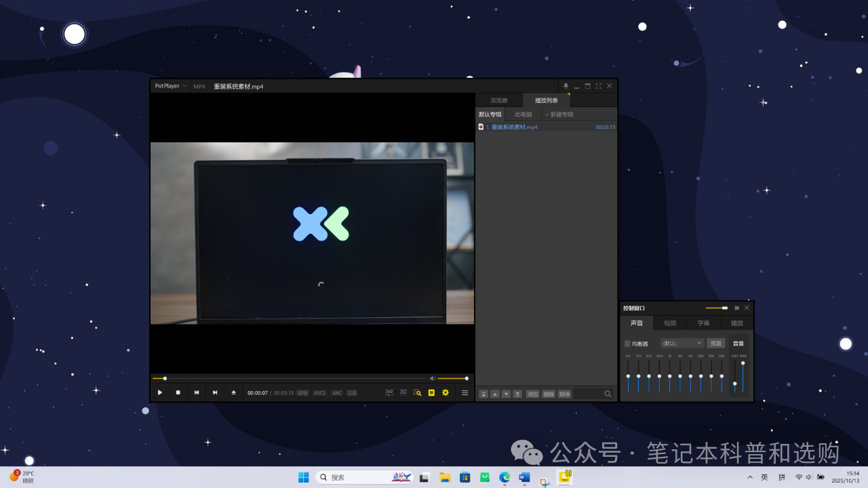Image resolution: width=868 pixels, height=488 pixels.
Task: Open the PotPlayer main menu dropdown
Action: click(170, 86)
